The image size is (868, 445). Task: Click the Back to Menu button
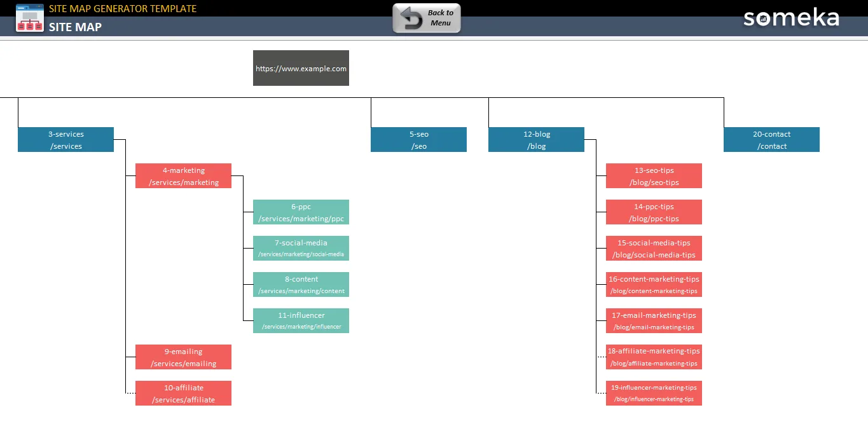(x=427, y=18)
